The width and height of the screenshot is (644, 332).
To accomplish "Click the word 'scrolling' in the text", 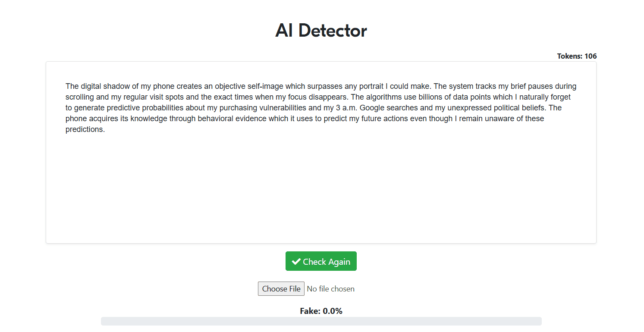I will [x=80, y=97].
